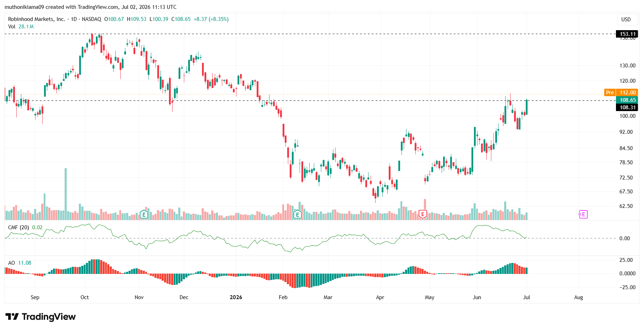Click the green 108.65 current price tag

[x=627, y=100]
